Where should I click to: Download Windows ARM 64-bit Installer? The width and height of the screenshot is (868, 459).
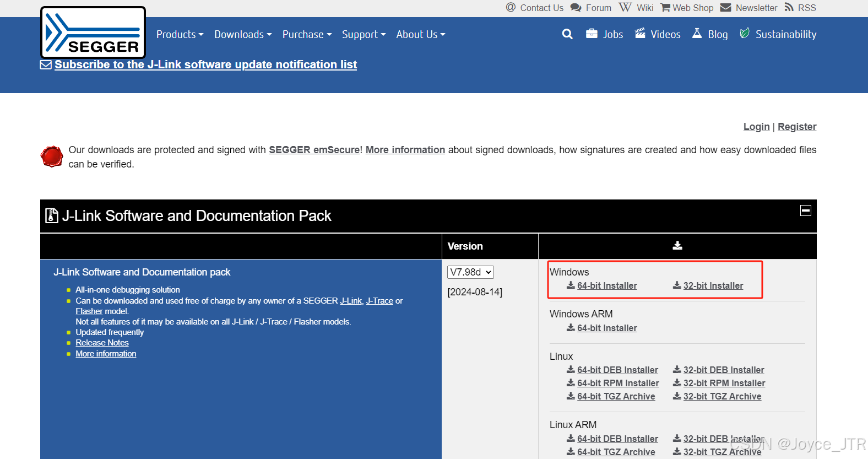(x=607, y=328)
